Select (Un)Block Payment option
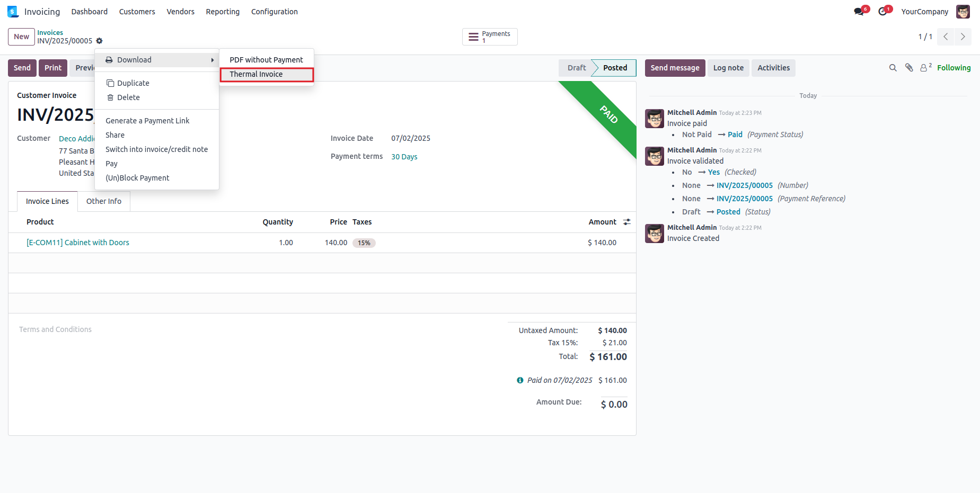The image size is (980, 493). click(157, 178)
